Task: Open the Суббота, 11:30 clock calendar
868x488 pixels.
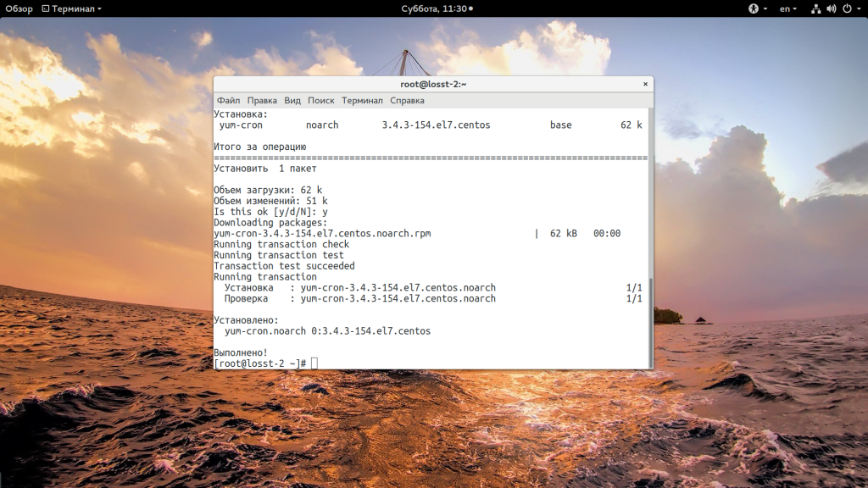Action: 434,8
